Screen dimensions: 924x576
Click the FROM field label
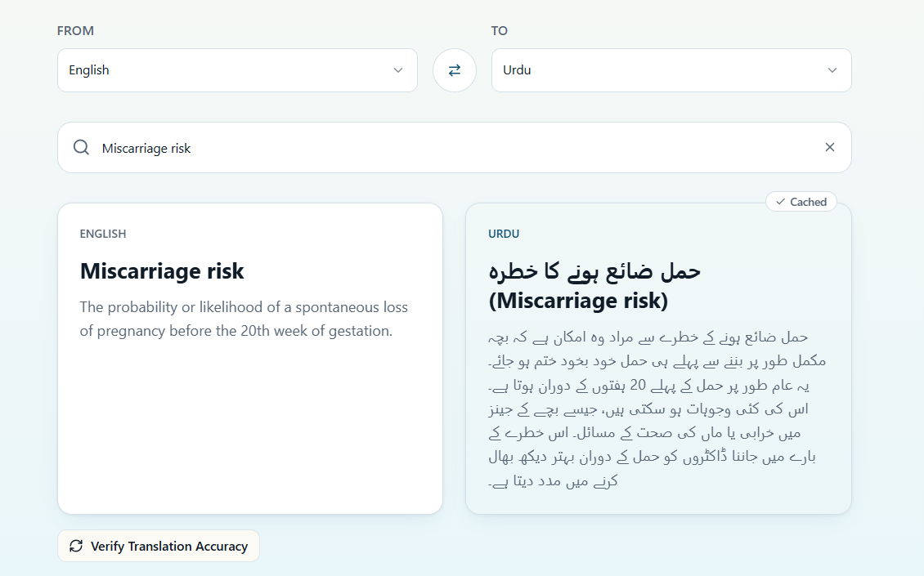(x=75, y=30)
